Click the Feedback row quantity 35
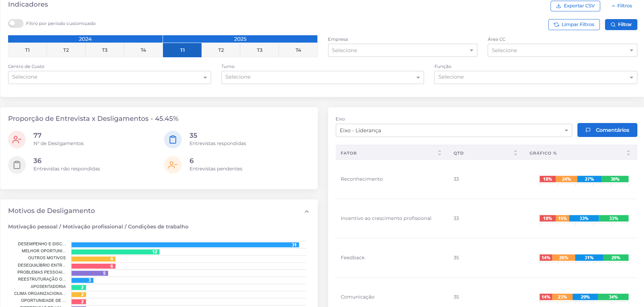Viewport: 644px width, 307px height. [456, 258]
